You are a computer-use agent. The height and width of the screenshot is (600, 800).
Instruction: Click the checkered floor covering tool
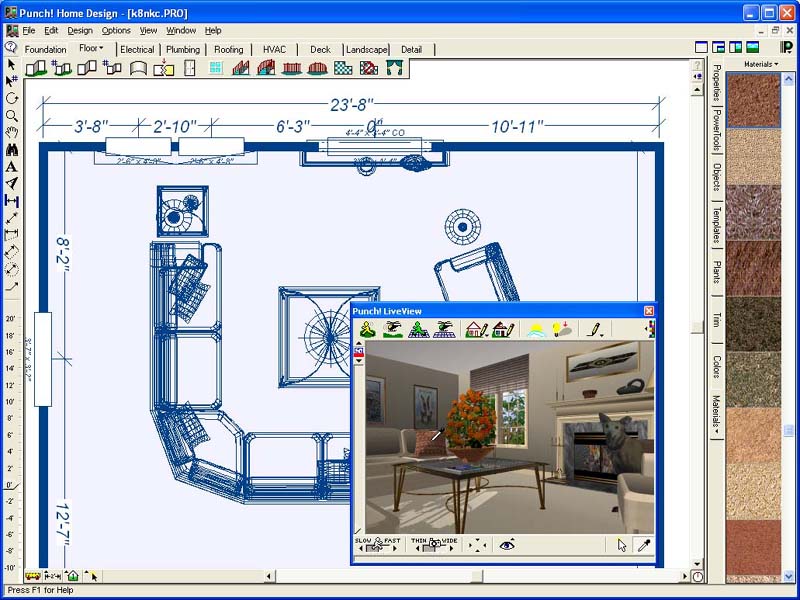click(343, 68)
